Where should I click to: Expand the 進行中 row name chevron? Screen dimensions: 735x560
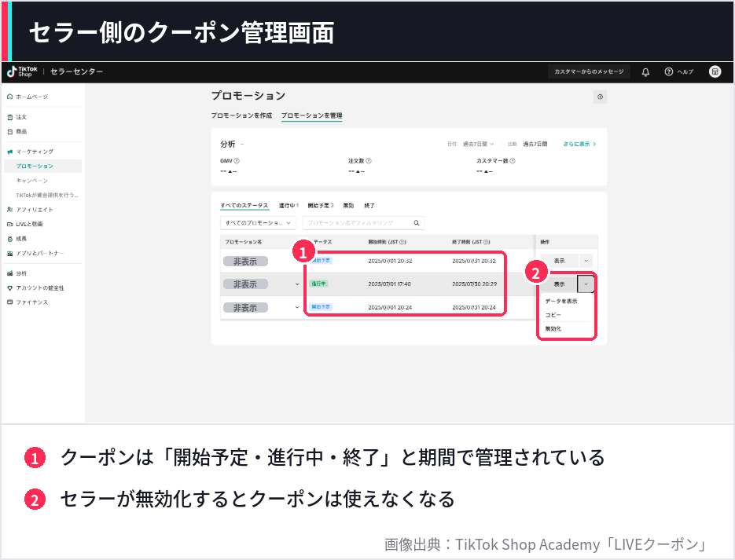click(x=297, y=284)
